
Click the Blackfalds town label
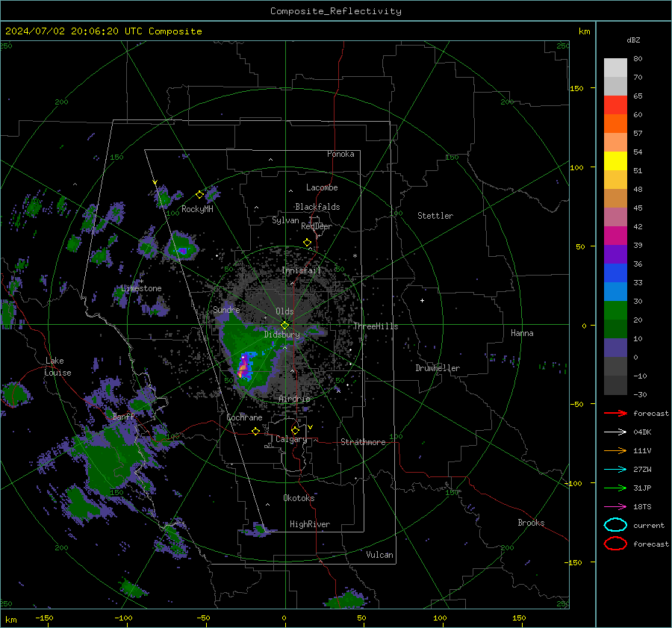pos(317,207)
